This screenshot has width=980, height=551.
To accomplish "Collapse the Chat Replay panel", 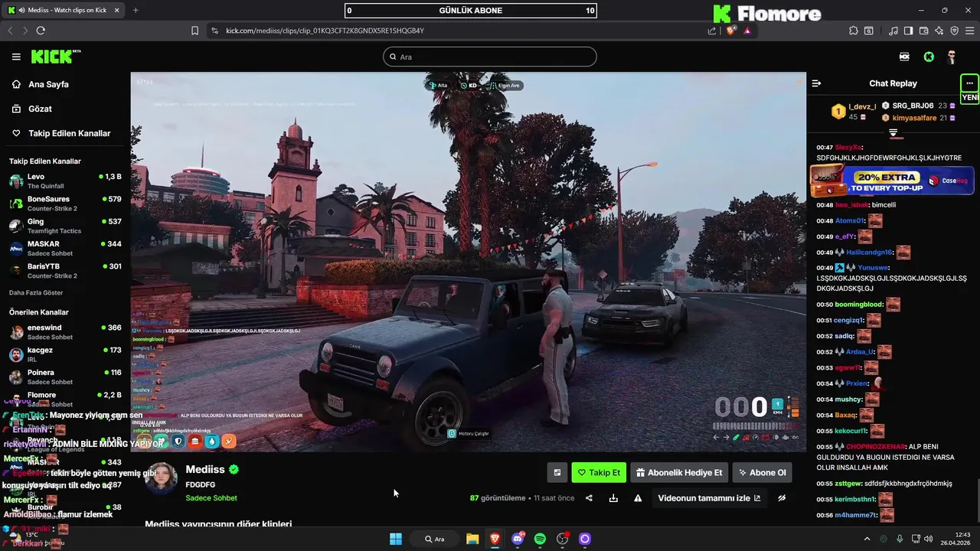I will (816, 83).
